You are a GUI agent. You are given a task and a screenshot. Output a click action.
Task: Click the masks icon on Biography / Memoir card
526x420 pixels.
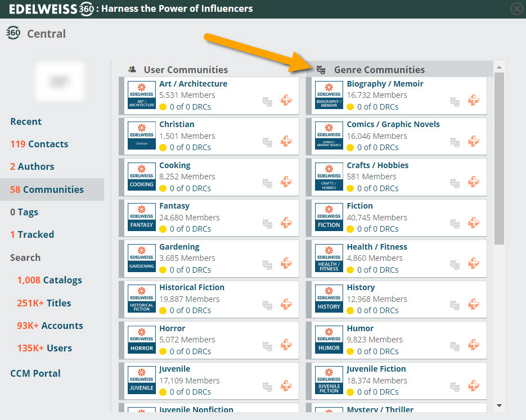tap(455, 102)
